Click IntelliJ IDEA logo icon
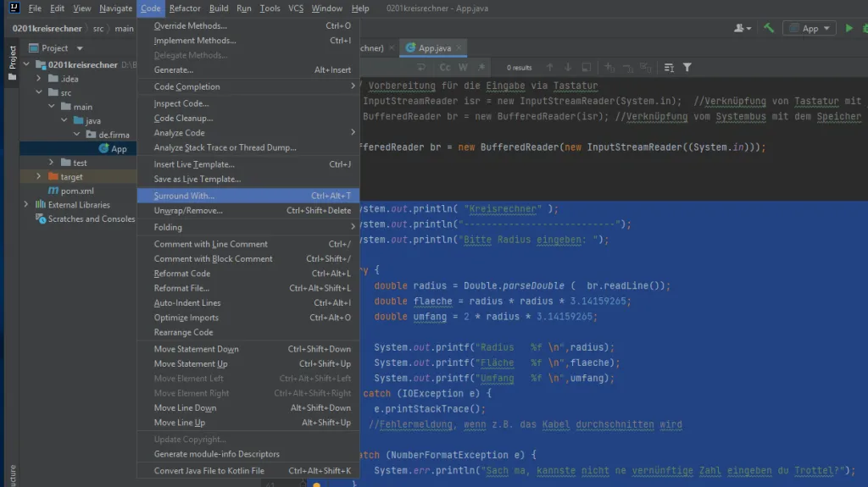Viewport: 868px width, 487px height. click(14, 8)
